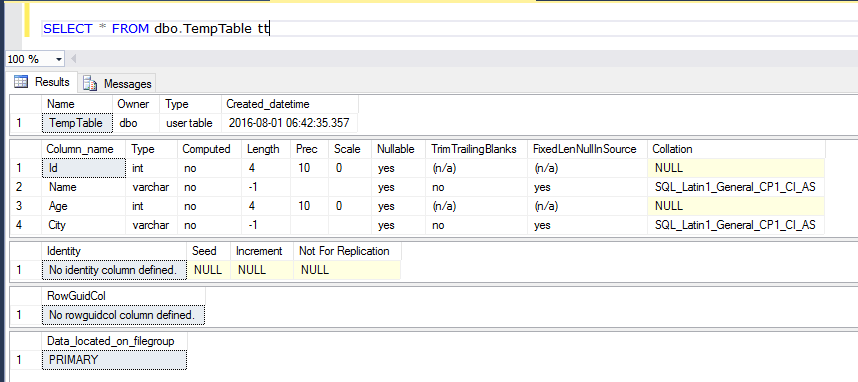
Task: Select the 2016-08-01 06:42:35.357 cell
Action: click(289, 123)
